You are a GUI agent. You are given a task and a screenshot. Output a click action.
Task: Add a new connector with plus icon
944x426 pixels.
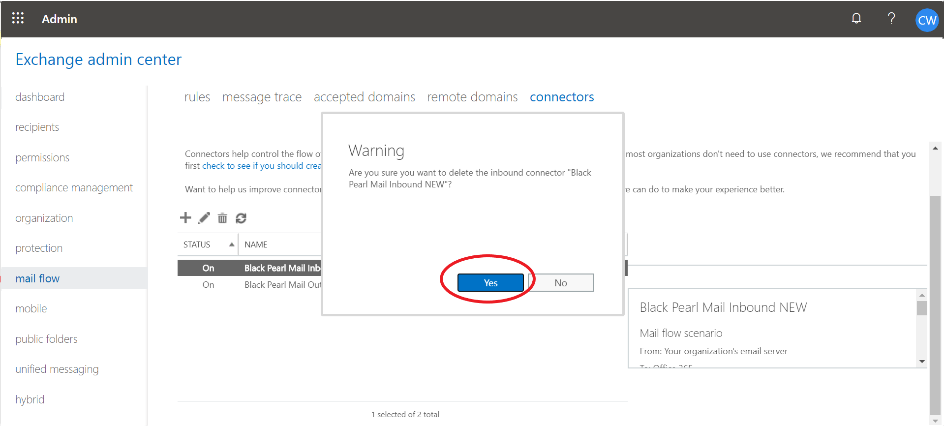186,218
